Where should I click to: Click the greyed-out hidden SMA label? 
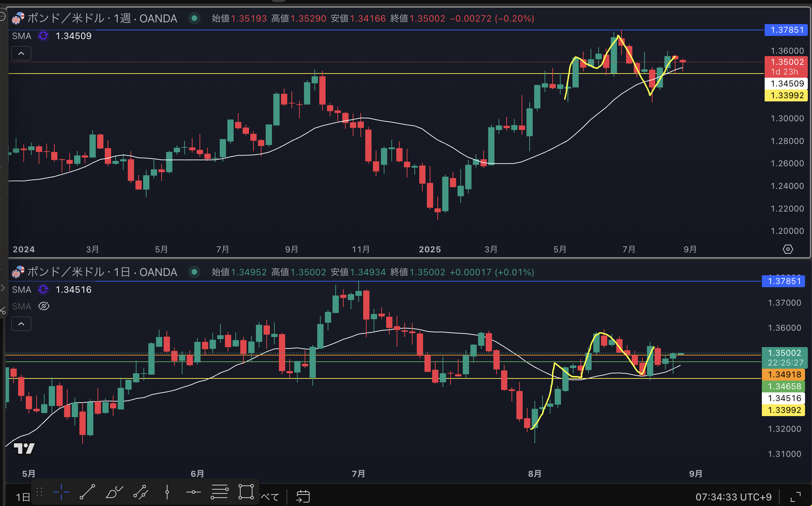coord(22,306)
